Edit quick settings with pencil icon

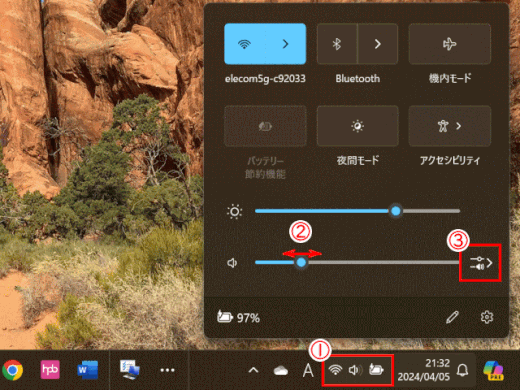(x=452, y=317)
